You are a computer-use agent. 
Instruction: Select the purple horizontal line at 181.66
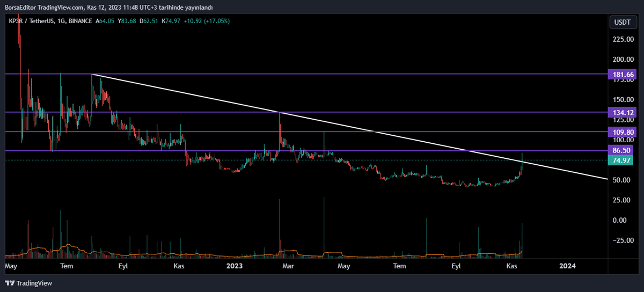tap(306, 74)
